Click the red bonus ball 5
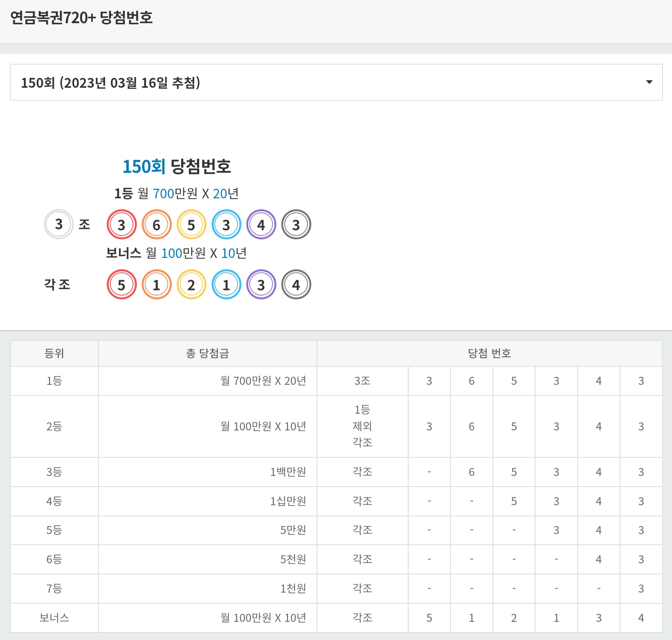672x640 pixels. pos(122,284)
